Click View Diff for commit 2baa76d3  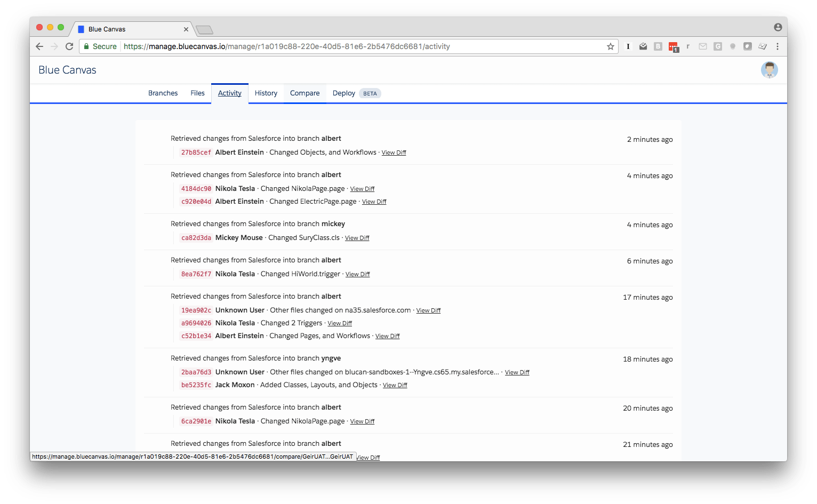click(517, 372)
